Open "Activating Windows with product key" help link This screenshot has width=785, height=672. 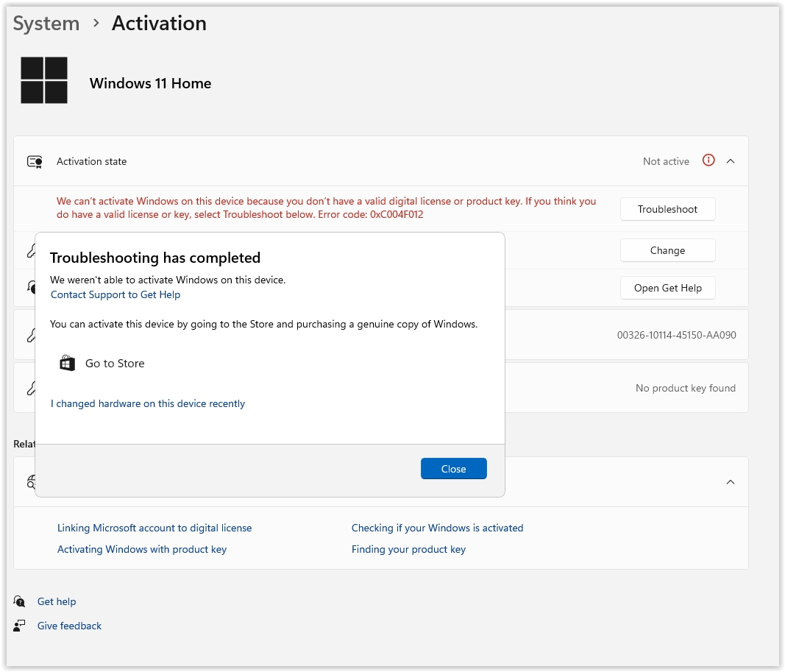142,549
